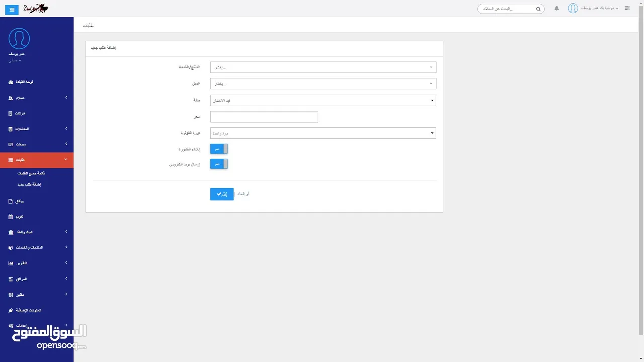Click the مبيعات sales card icon
644x362 pixels.
tap(11, 144)
